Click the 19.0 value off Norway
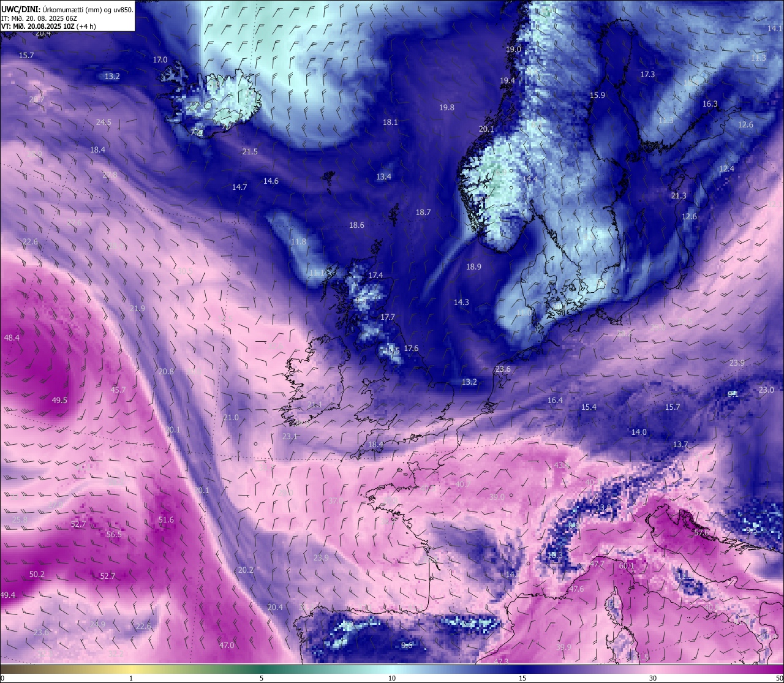Image resolution: width=784 pixels, height=683 pixels. (513, 50)
